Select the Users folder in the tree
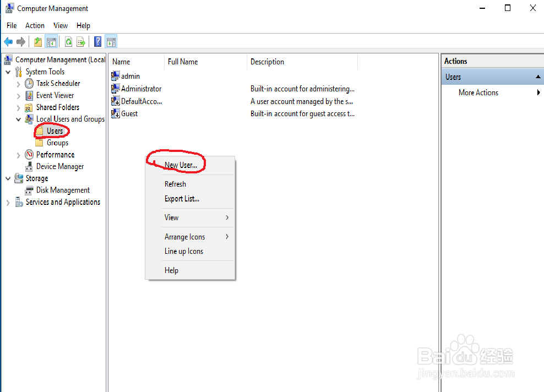Viewport: 544px width, 392px height. [55, 131]
